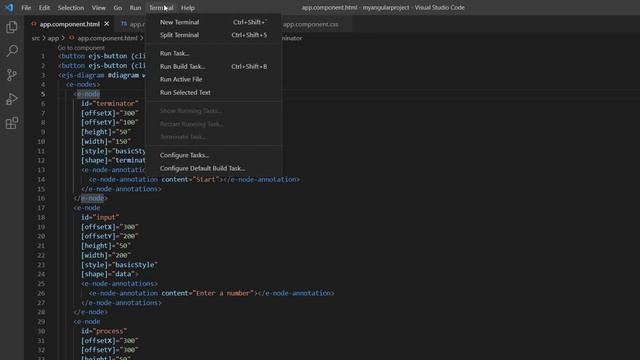Open the Go menu

118,8
